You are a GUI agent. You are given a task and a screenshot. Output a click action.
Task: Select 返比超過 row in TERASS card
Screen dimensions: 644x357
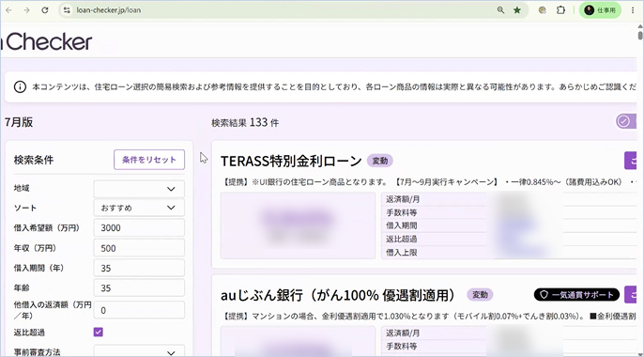point(509,239)
